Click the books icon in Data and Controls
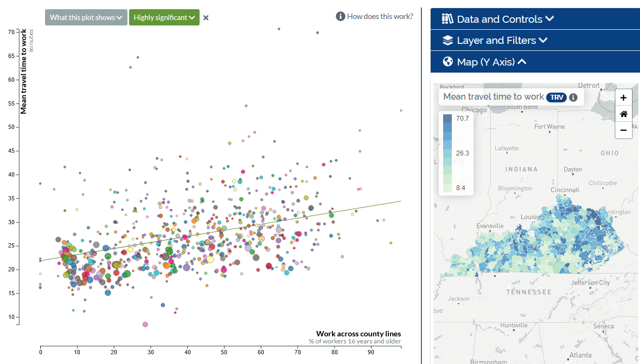This screenshot has height=364, width=640. point(447,19)
